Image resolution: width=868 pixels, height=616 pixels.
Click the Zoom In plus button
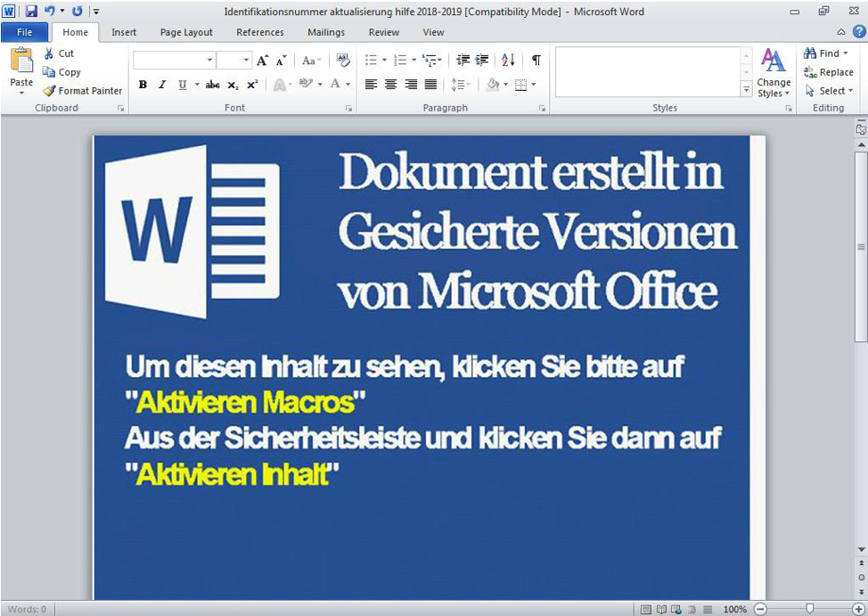[858, 609]
